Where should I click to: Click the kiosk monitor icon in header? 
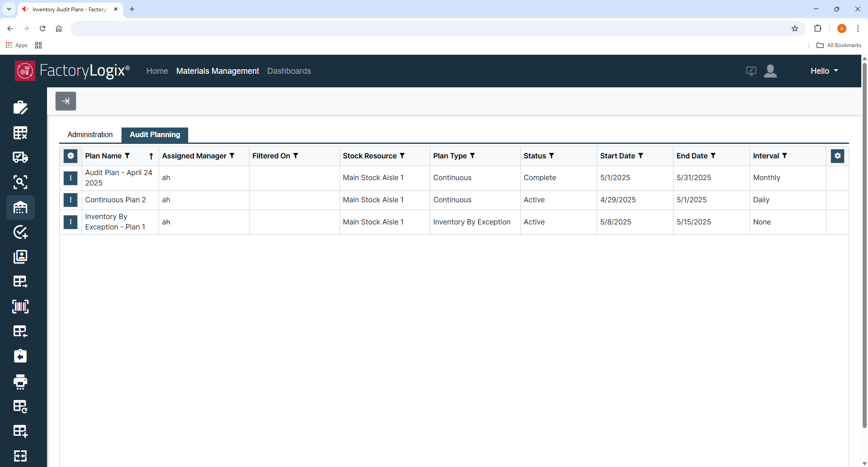pos(751,71)
